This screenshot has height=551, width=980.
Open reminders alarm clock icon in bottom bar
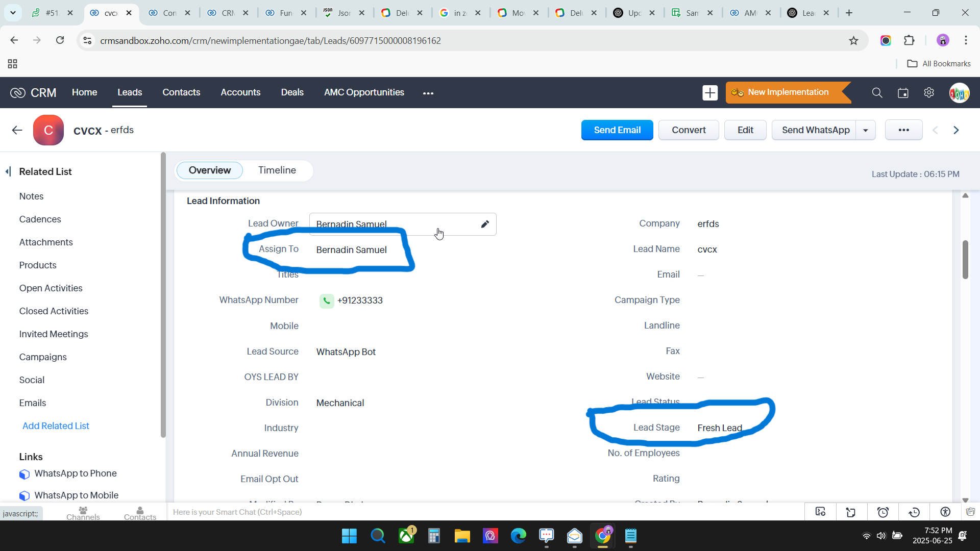[883, 512]
